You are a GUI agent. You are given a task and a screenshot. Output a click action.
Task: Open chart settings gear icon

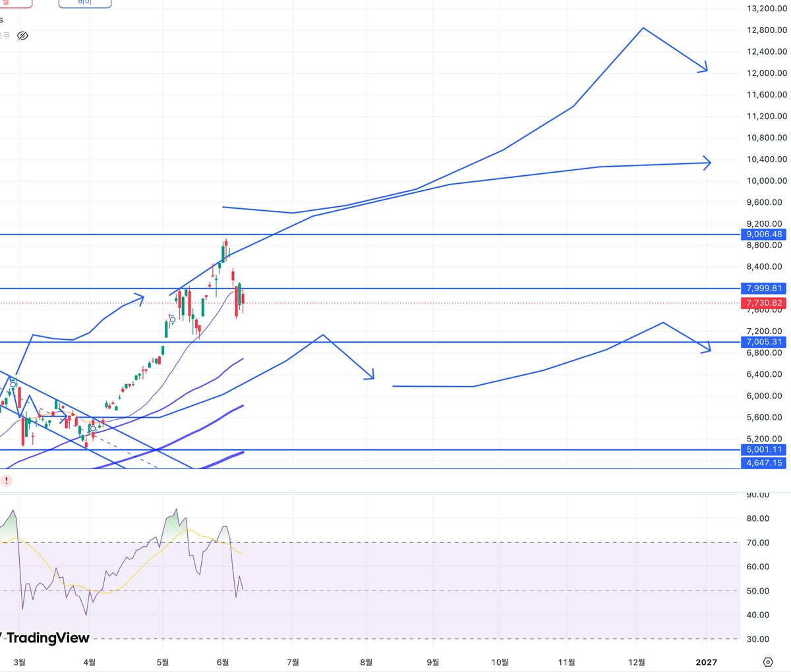[x=767, y=661]
